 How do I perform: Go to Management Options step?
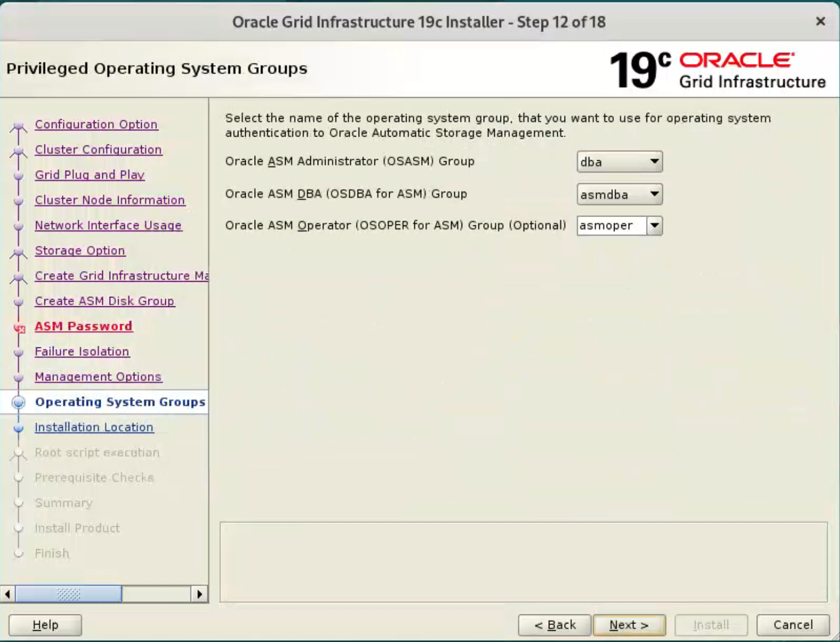pyautogui.click(x=98, y=377)
